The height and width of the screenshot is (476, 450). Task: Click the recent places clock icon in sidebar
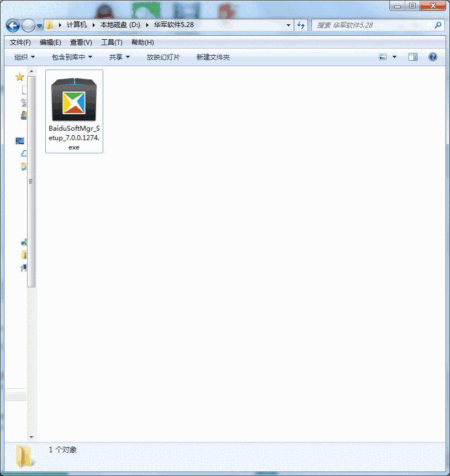pos(23,103)
